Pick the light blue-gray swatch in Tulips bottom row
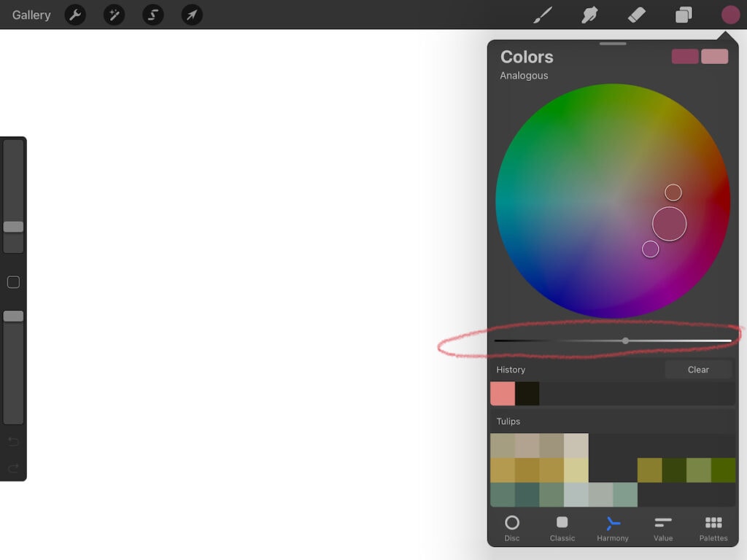This screenshot has height=560, width=747. click(x=576, y=495)
